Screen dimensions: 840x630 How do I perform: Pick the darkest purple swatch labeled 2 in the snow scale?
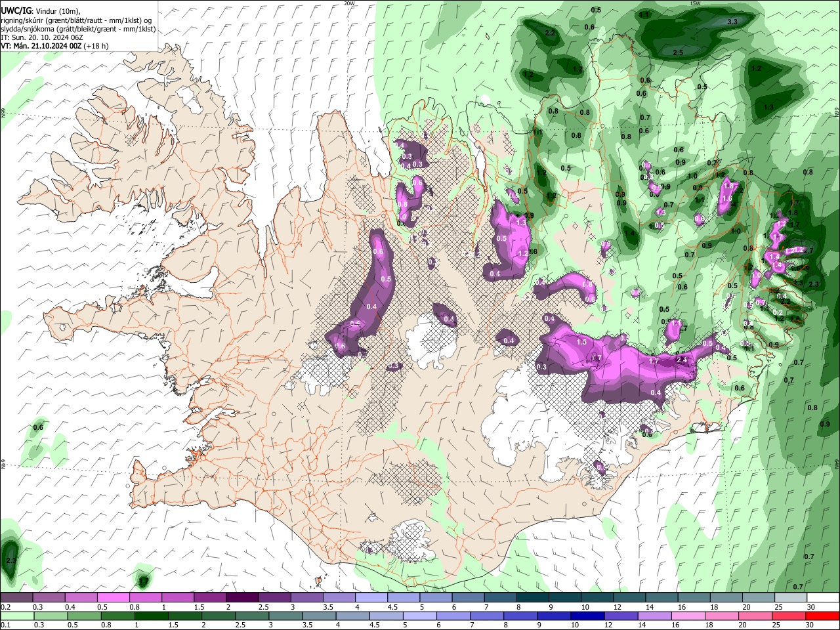[241, 597]
